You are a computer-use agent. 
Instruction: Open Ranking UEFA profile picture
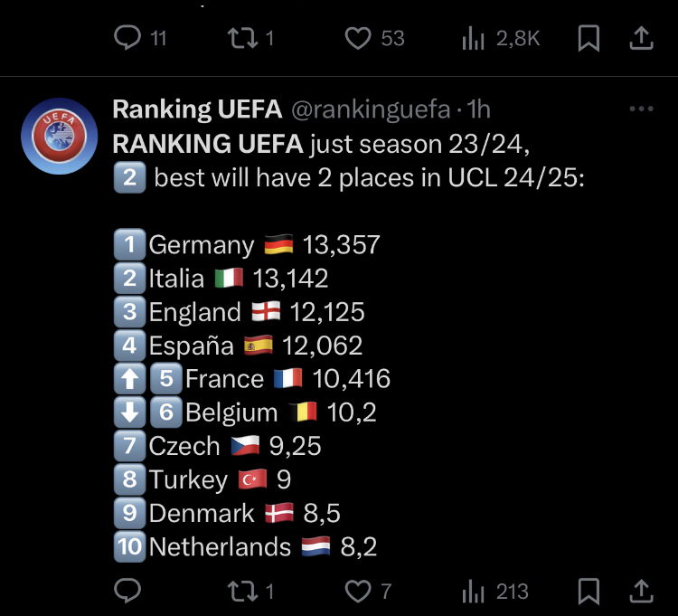tap(58, 136)
